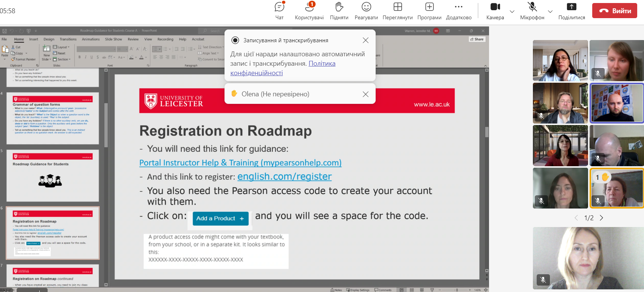
Task: Click the Increase Font Size icon
Action: coord(132,49)
